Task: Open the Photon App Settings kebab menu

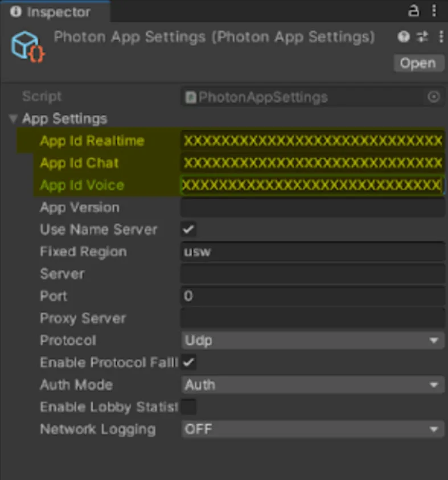Action: coord(441,37)
